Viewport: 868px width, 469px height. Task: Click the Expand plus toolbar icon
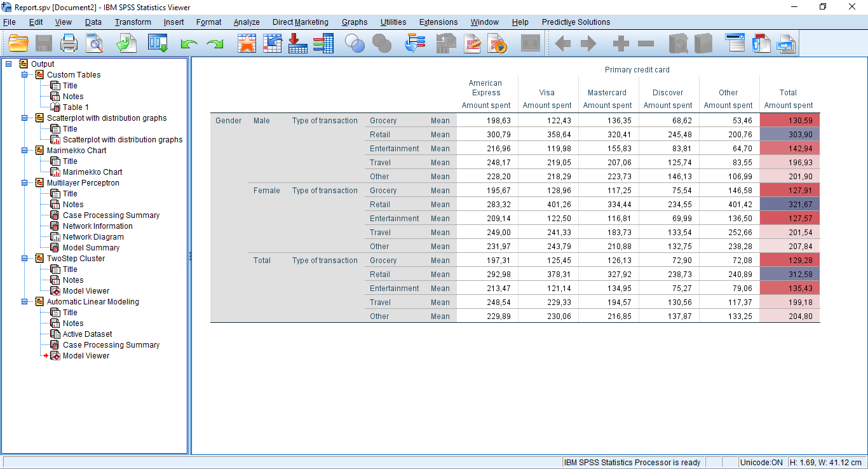click(x=621, y=44)
